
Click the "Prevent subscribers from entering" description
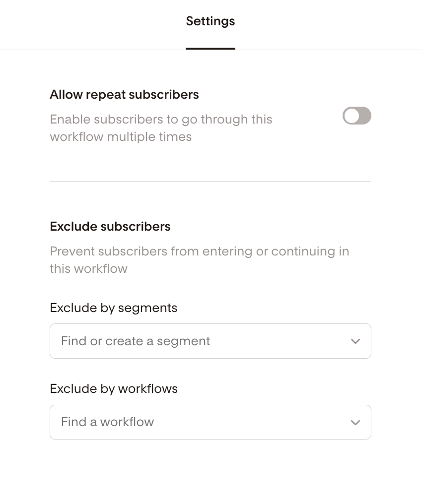coord(199,252)
